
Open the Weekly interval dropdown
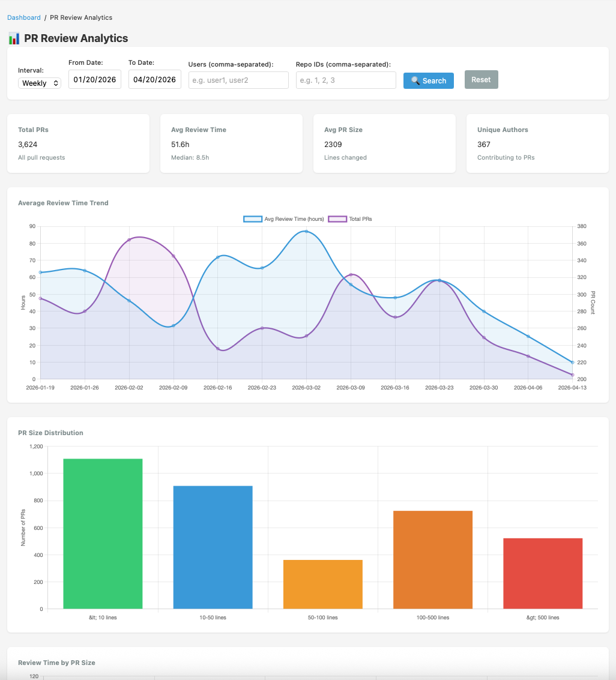pos(40,83)
